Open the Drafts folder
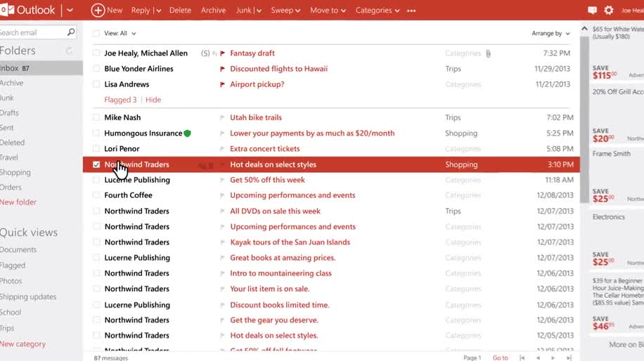This screenshot has height=361, width=644. tap(9, 113)
